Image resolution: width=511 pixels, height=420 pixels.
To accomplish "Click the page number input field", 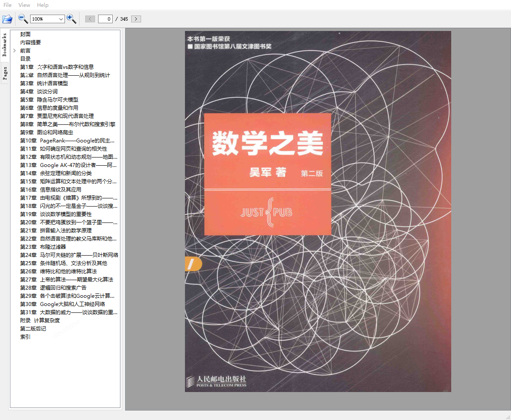I will [x=105, y=19].
